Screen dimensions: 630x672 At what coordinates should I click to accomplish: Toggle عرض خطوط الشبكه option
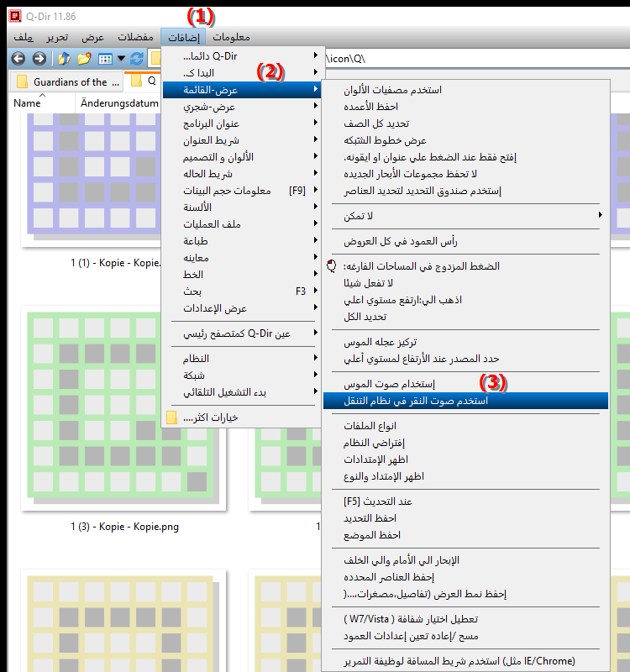pos(465,140)
